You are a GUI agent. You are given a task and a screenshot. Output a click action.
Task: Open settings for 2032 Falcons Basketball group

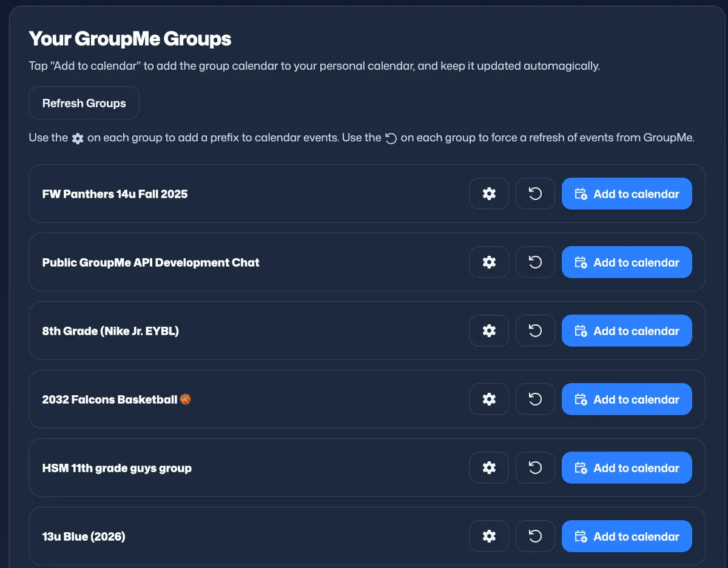(x=489, y=399)
